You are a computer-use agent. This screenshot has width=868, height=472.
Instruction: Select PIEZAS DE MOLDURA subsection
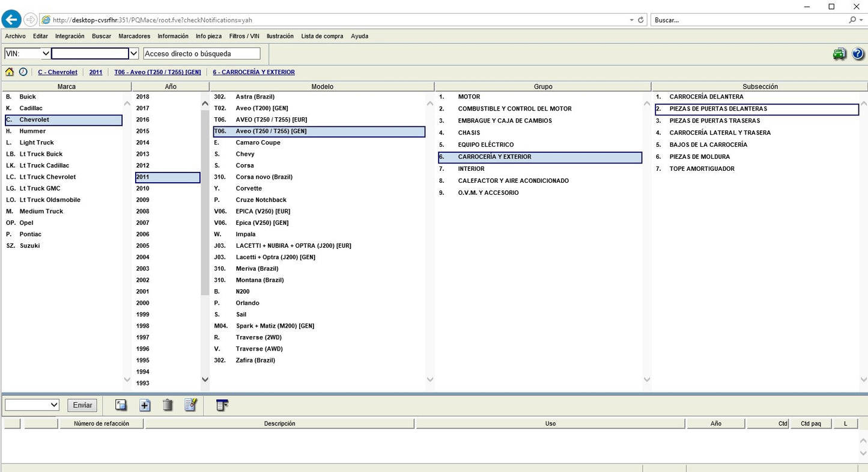(699, 157)
